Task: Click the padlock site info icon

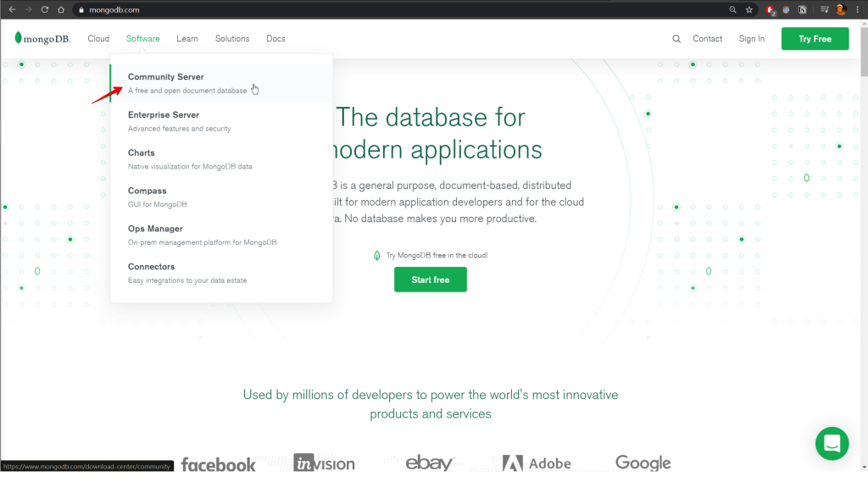Action: pos(81,10)
